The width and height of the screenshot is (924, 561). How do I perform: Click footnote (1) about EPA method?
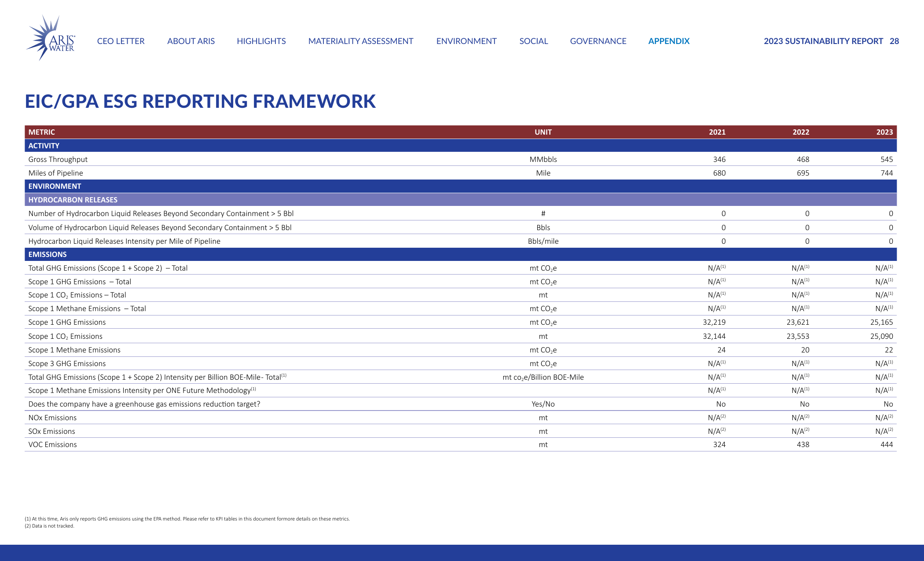187,519
